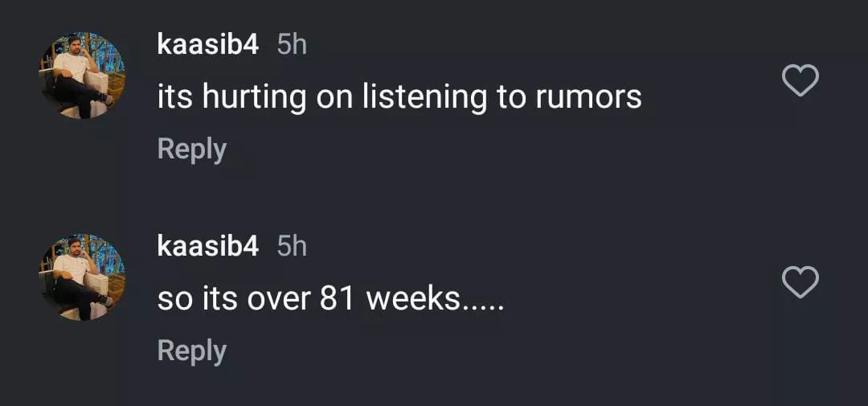View profile picture beside the bottom comment

(x=82, y=277)
